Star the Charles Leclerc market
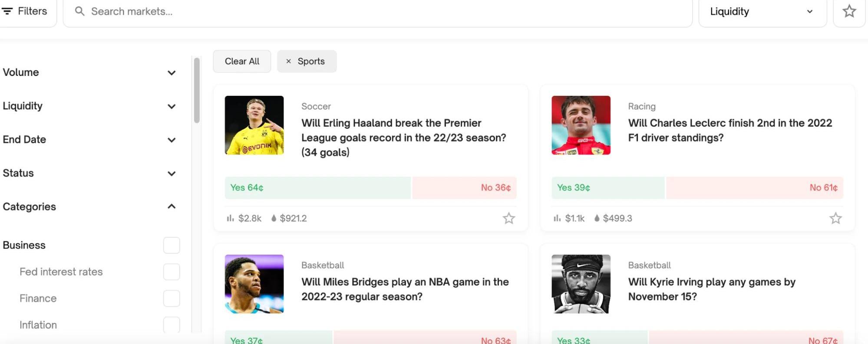 [835, 218]
